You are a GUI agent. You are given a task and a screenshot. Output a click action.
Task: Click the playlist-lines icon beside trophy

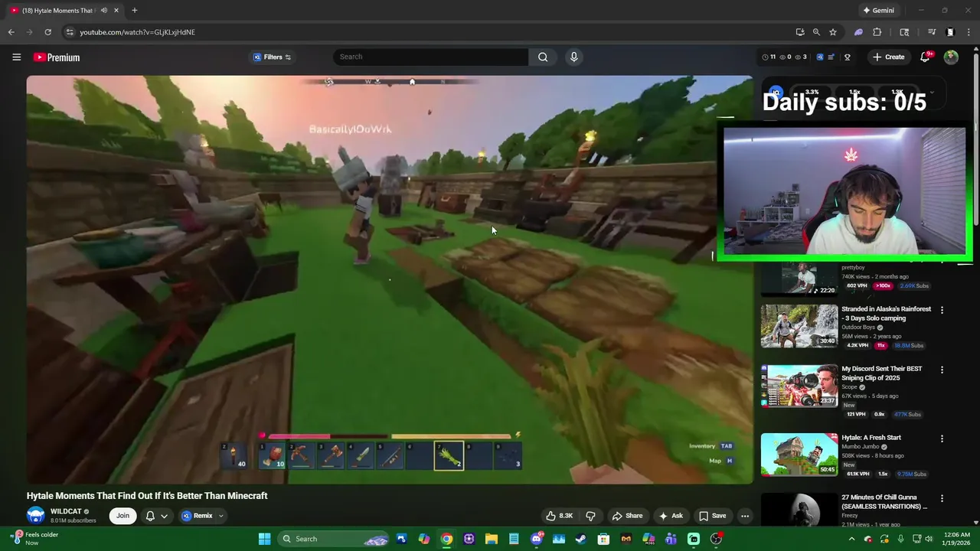tap(831, 57)
